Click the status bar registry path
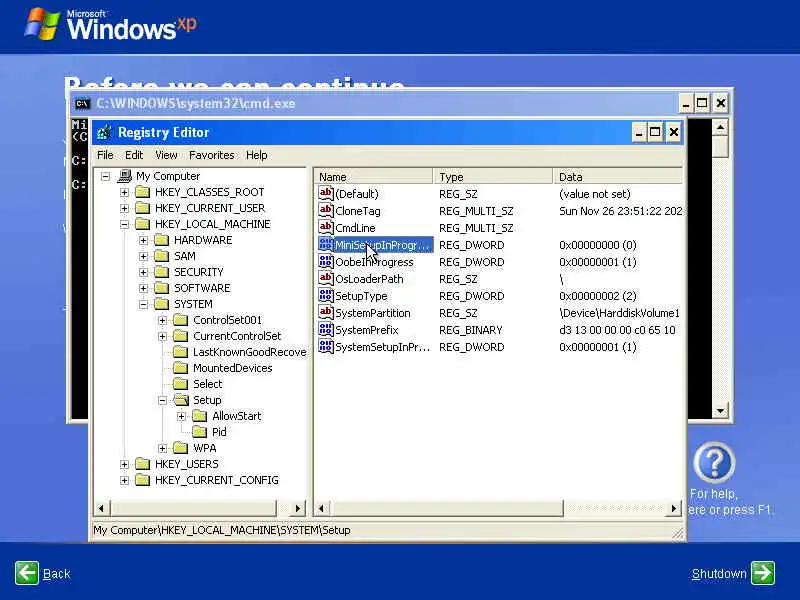This screenshot has height=600, width=800. (222, 530)
